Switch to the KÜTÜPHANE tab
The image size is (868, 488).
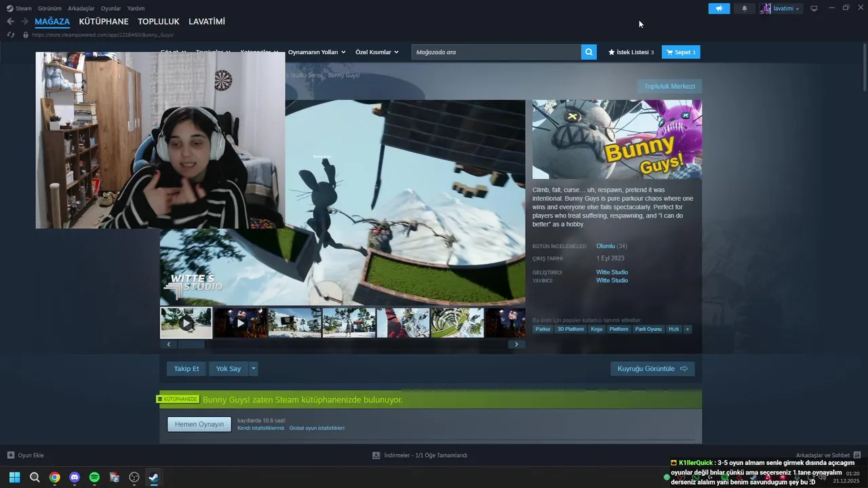[104, 22]
